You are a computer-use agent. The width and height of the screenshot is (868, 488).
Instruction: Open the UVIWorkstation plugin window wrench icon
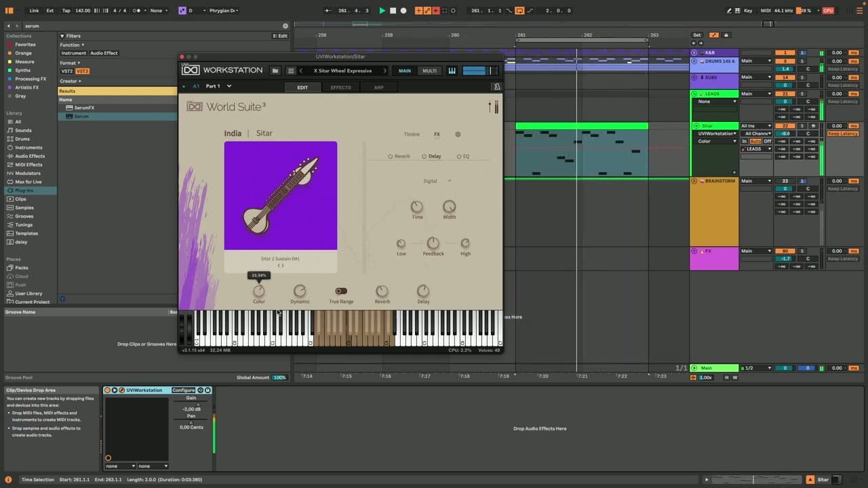(x=121, y=390)
